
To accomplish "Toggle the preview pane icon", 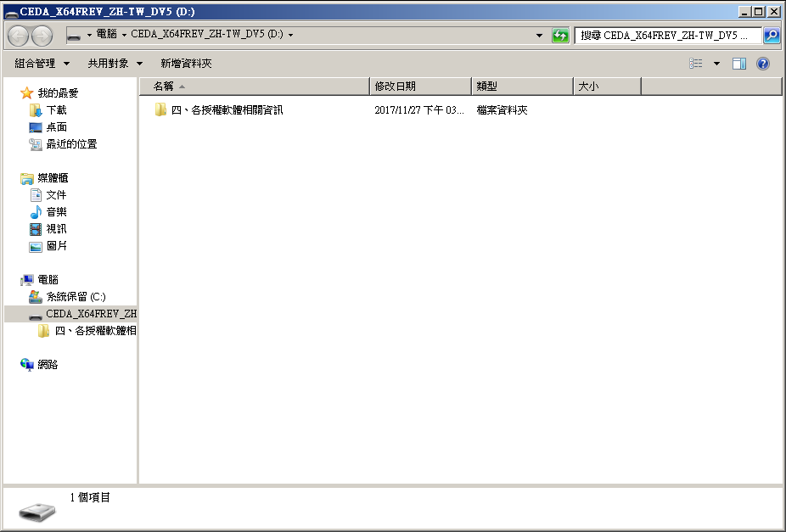I will click(x=738, y=64).
